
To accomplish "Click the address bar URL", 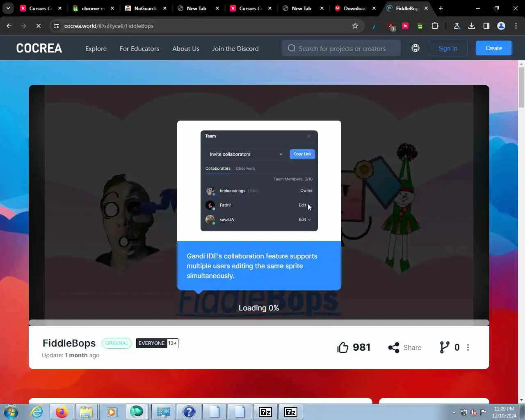I will click(109, 26).
